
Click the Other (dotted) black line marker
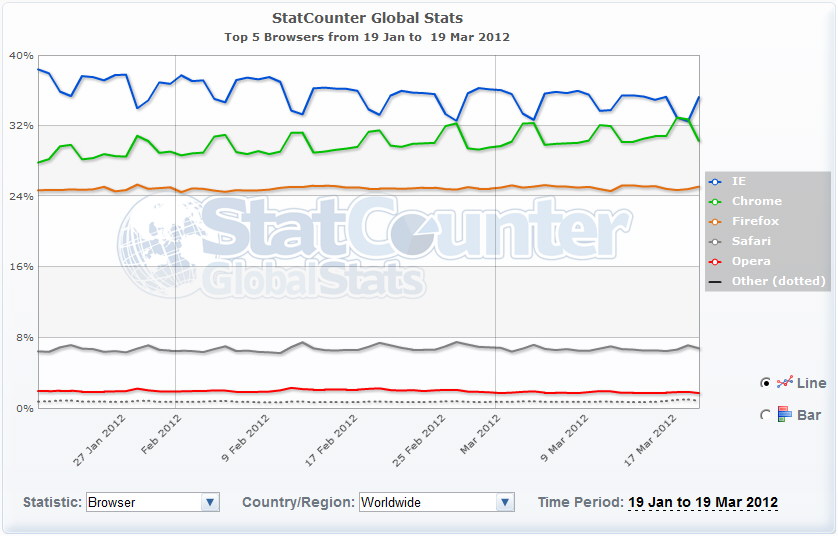715,282
